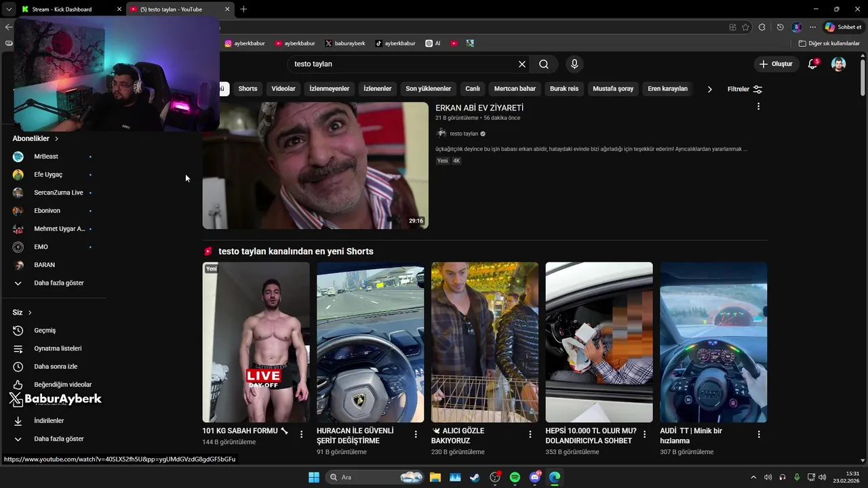Image resolution: width=868 pixels, height=488 pixels.
Task: Add this page to browser favorites
Action: pyautogui.click(x=745, y=27)
